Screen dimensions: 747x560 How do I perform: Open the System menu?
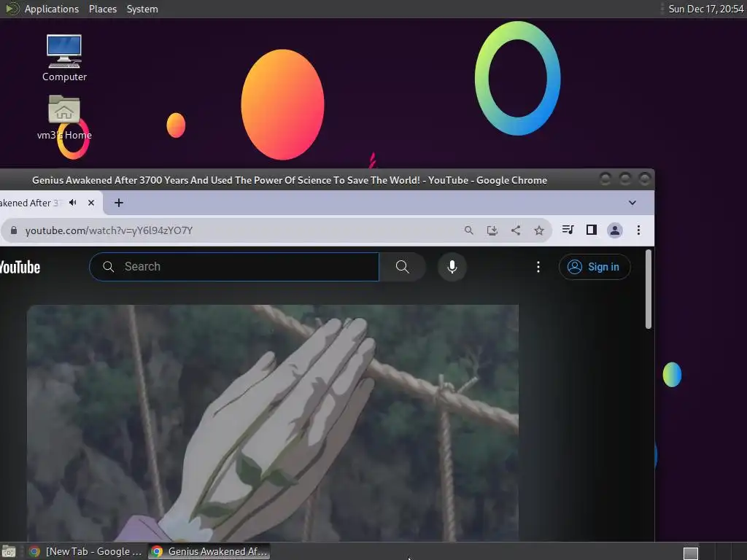coord(142,9)
